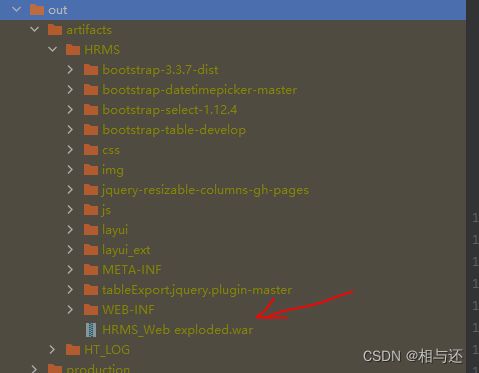Click the WEB-INF folder icon
479x373 pixels.
pyautogui.click(x=91, y=310)
